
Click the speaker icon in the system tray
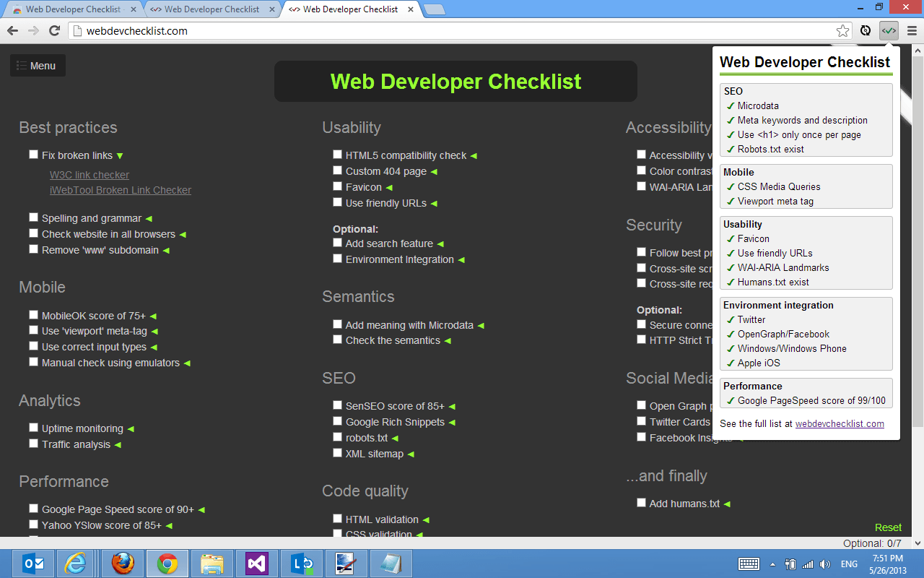[825, 564]
